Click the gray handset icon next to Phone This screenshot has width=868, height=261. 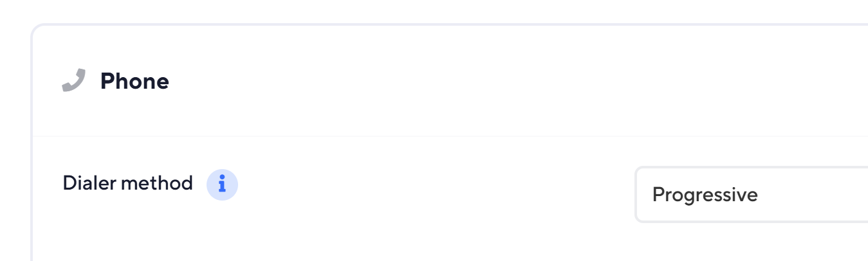pyautogui.click(x=74, y=82)
